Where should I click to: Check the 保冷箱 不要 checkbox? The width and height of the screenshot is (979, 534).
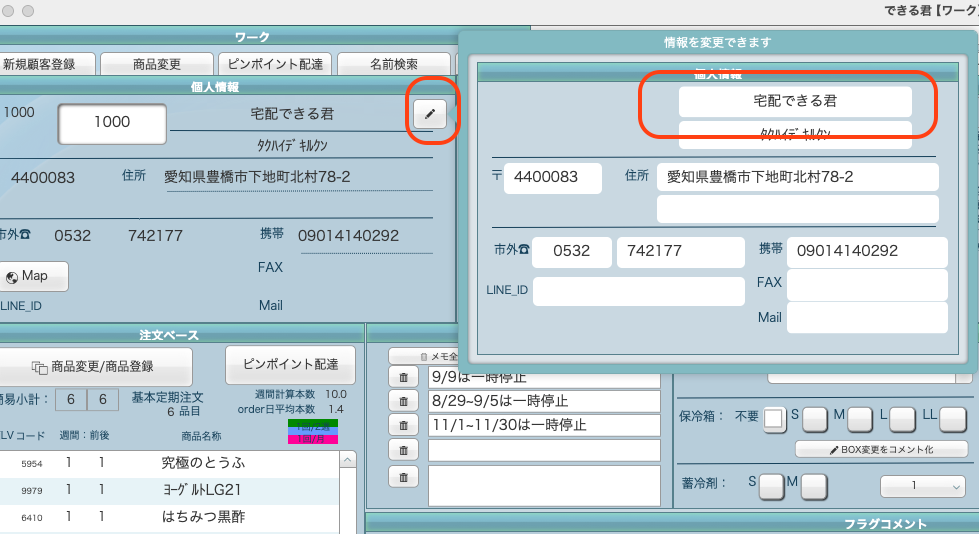(775, 418)
